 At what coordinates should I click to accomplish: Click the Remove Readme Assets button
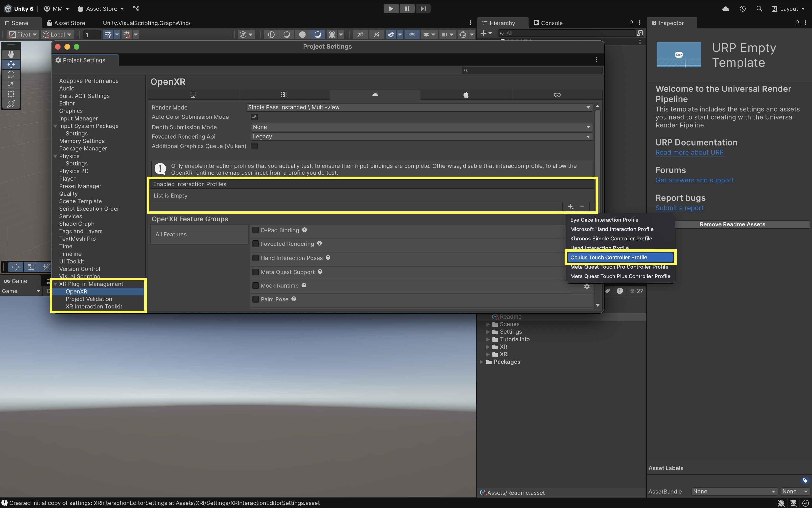(x=732, y=224)
